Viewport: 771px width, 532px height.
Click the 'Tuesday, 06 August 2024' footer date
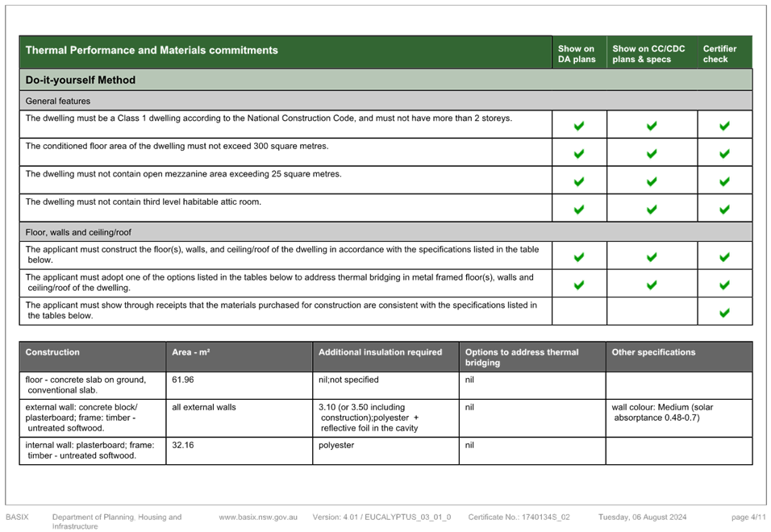[642, 517]
